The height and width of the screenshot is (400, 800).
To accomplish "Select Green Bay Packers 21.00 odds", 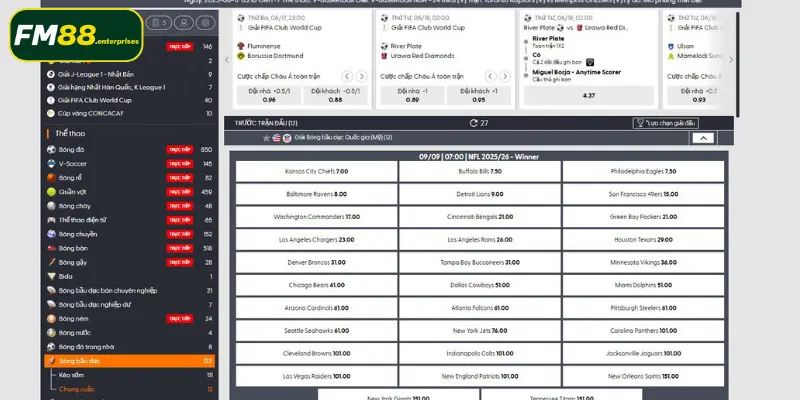I will (643, 217).
